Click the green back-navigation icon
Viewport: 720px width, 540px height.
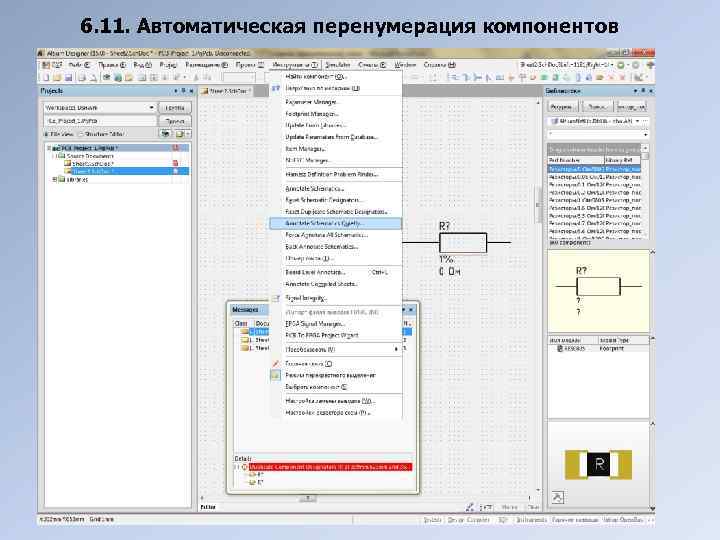(x=621, y=65)
